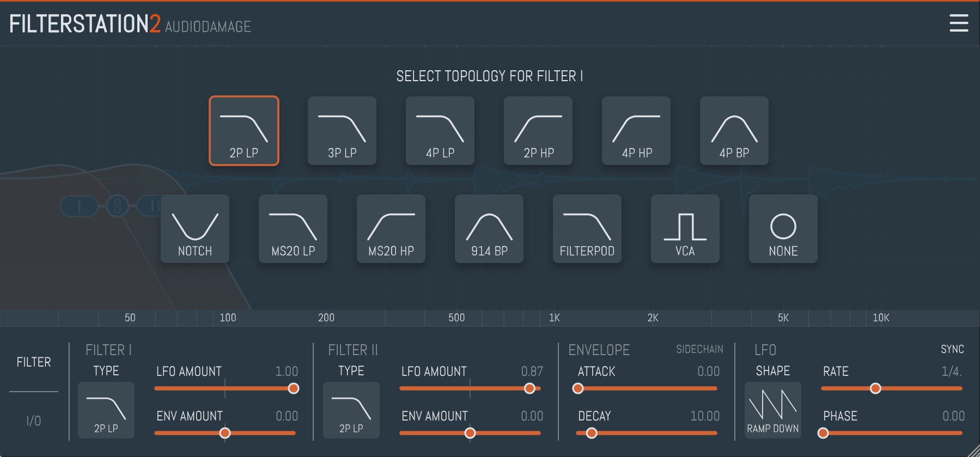Select the FILTERPOD topology
This screenshot has width=980, height=457.
pyautogui.click(x=587, y=229)
